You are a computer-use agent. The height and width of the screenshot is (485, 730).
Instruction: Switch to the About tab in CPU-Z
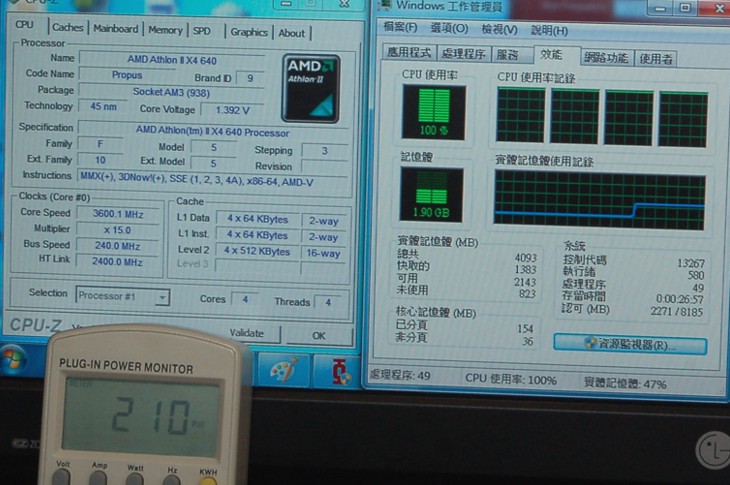tap(292, 34)
